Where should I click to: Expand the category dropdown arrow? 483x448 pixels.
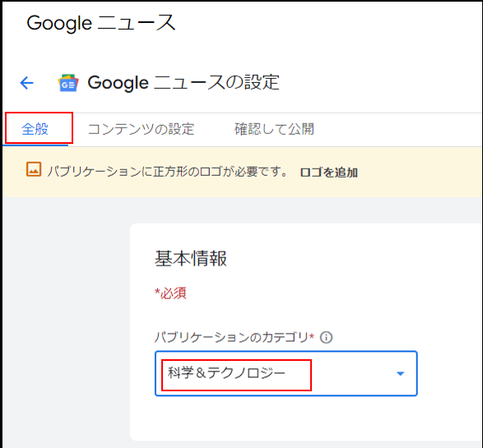[x=400, y=373]
